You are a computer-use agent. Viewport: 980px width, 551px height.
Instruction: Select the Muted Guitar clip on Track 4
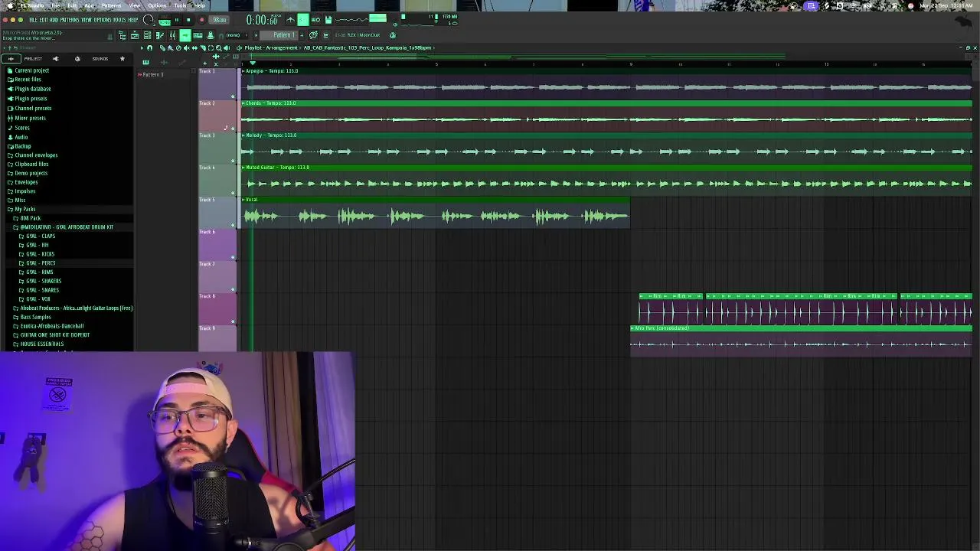pyautogui.click(x=607, y=180)
